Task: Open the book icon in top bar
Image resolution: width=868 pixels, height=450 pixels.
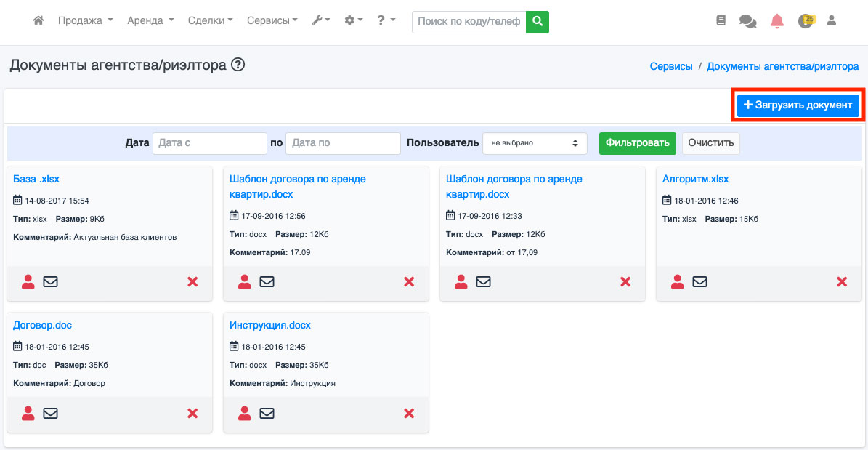Action: 721,21
